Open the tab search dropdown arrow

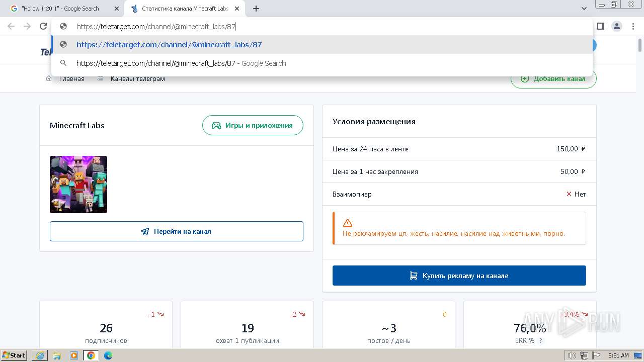tap(584, 9)
